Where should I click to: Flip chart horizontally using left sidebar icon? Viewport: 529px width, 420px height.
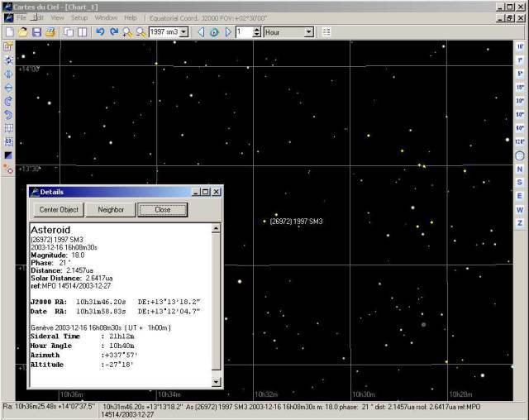pyautogui.click(x=8, y=74)
